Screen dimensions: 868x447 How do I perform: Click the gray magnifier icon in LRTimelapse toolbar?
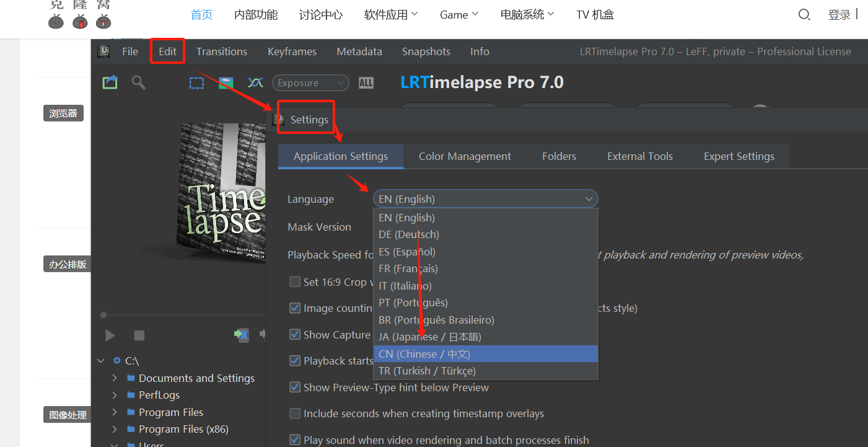tap(139, 82)
